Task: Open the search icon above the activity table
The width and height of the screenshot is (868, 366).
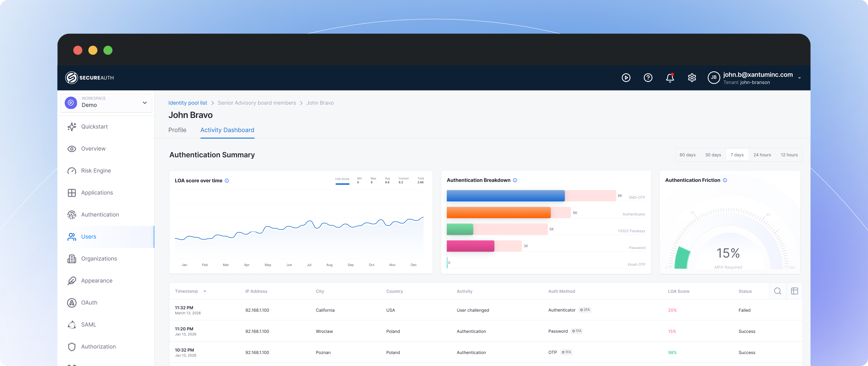Action: pos(778,291)
